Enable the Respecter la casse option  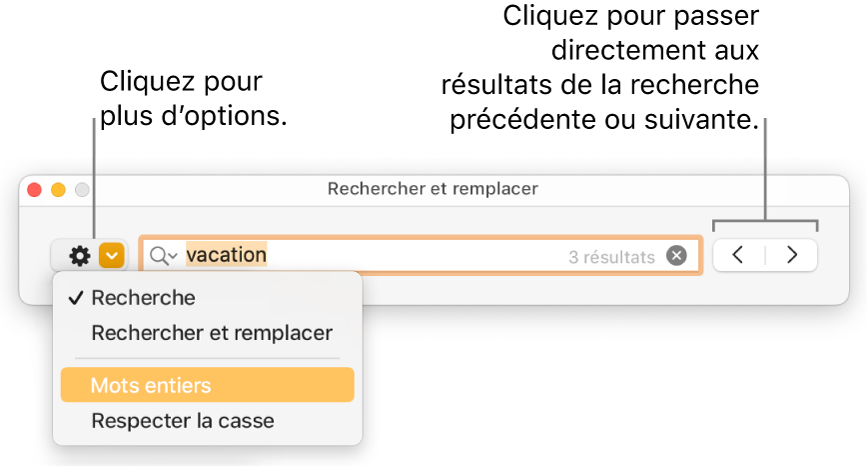[182, 421]
